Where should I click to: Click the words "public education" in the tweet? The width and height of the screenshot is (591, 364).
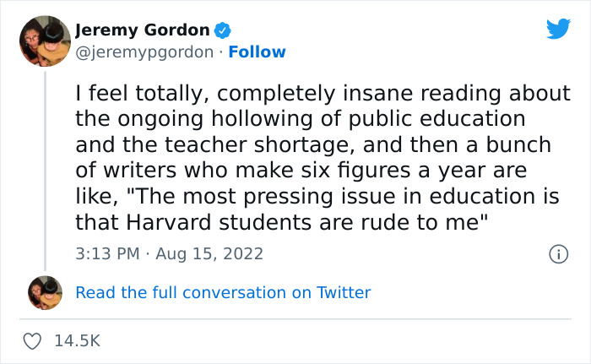pyautogui.click(x=439, y=118)
